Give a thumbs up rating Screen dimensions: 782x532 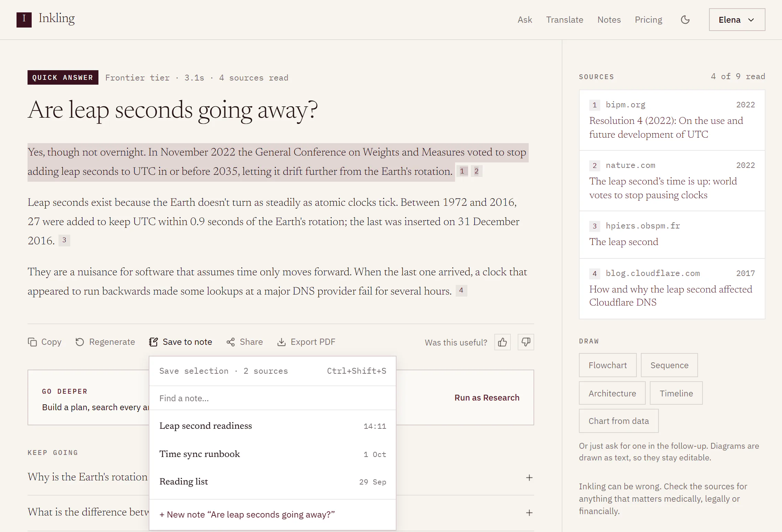point(503,342)
